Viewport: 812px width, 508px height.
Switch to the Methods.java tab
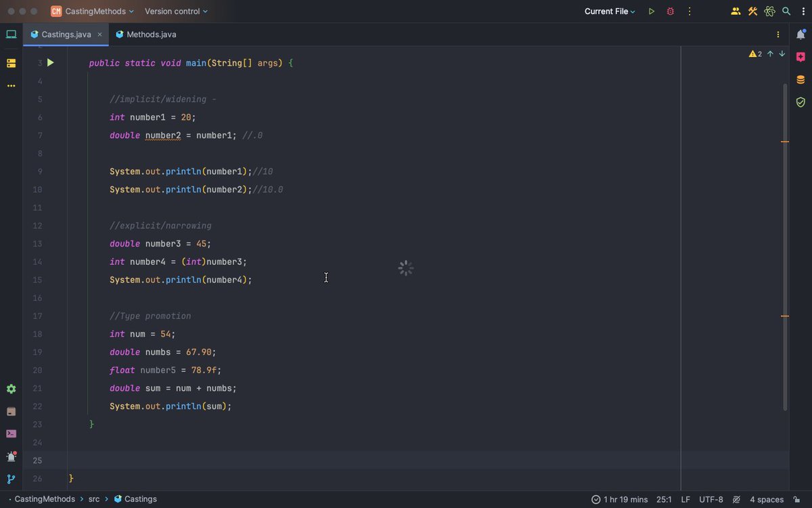point(145,34)
